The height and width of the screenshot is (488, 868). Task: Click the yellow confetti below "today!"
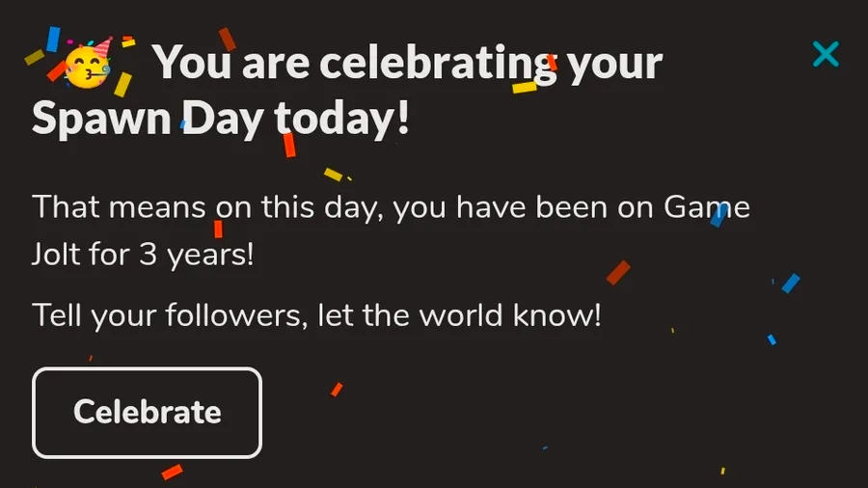[333, 175]
